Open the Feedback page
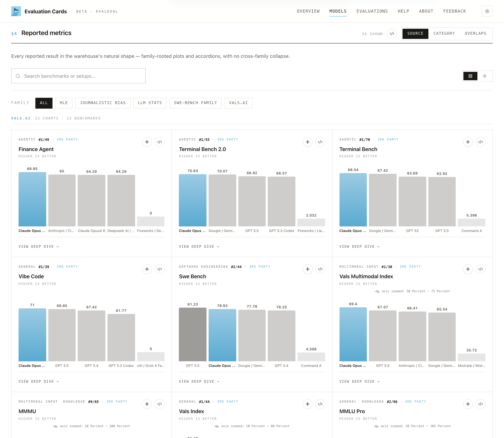 pos(455,11)
